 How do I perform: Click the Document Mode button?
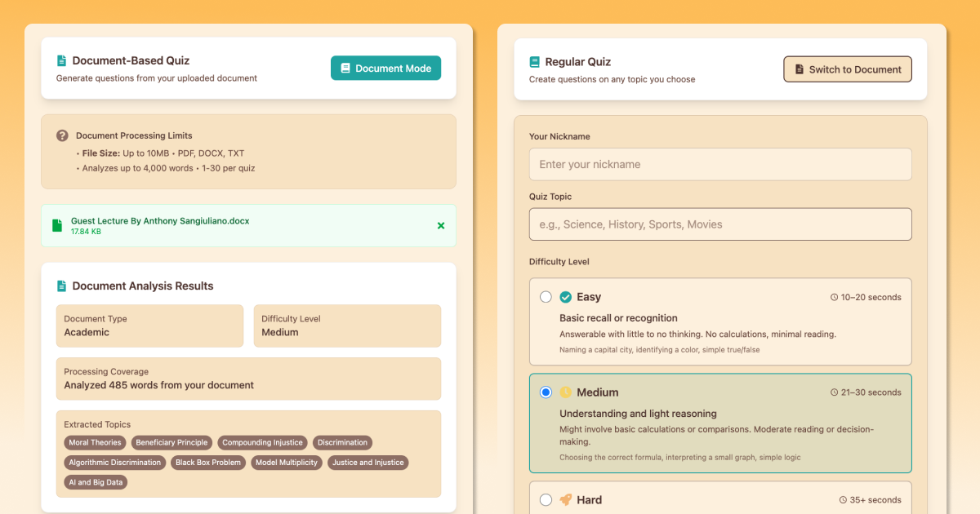(x=385, y=69)
